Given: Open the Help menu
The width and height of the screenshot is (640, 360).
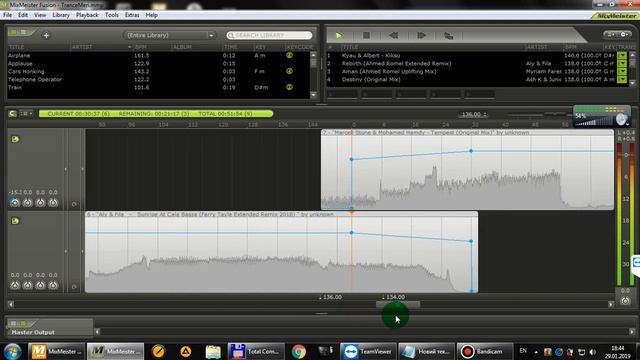Looking at the screenshot, I should [151, 15].
